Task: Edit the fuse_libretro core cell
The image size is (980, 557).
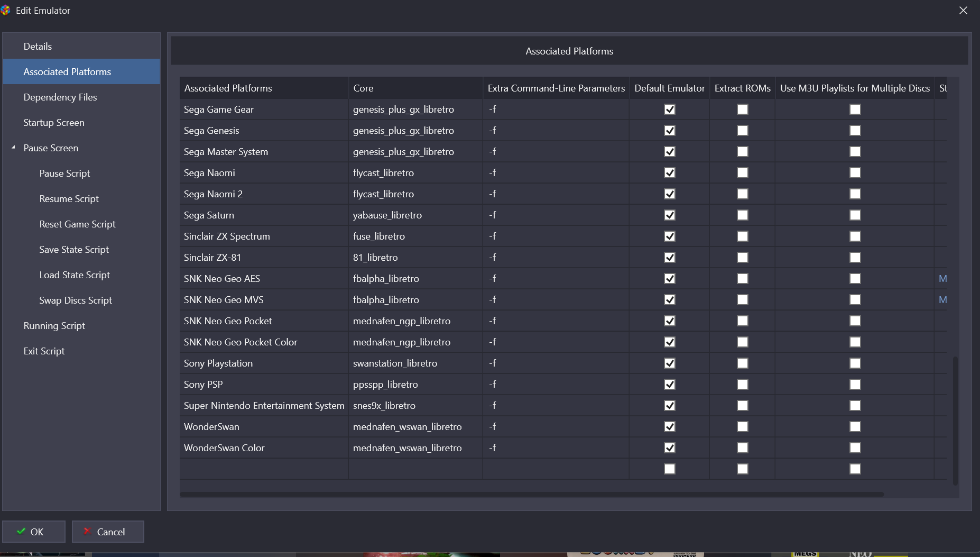Action: 415,236
